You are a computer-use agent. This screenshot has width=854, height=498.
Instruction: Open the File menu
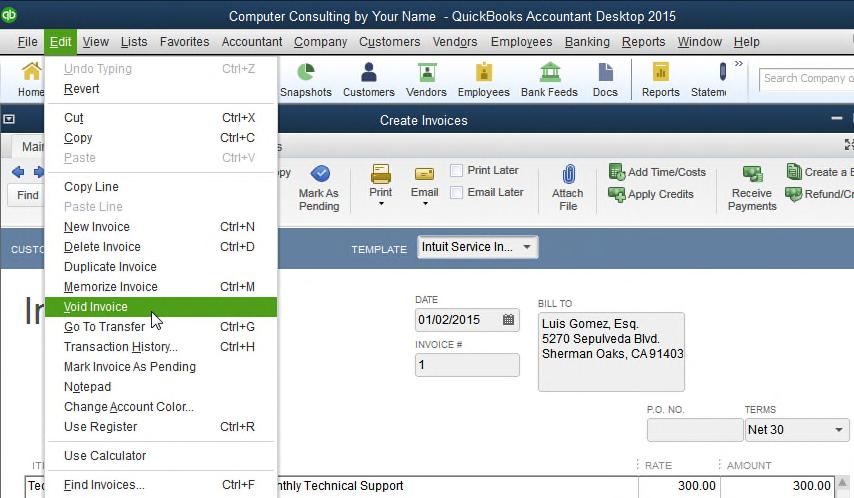[x=27, y=42]
